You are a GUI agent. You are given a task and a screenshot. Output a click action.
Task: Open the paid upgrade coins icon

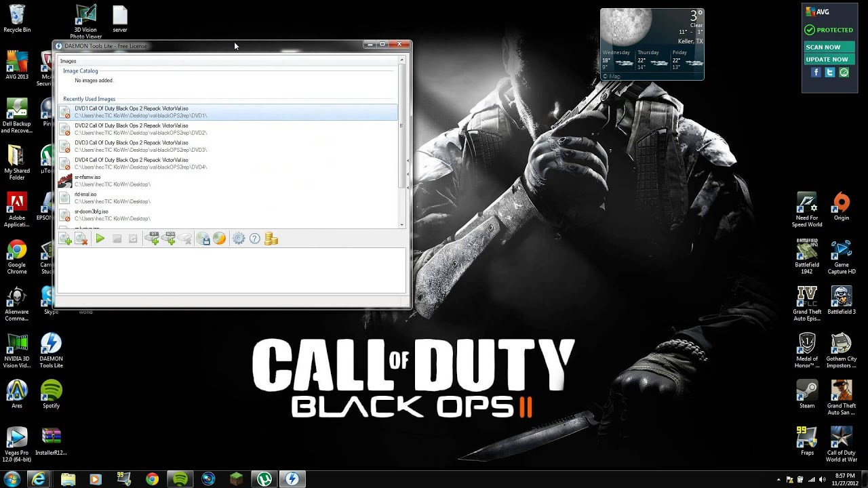click(x=271, y=239)
